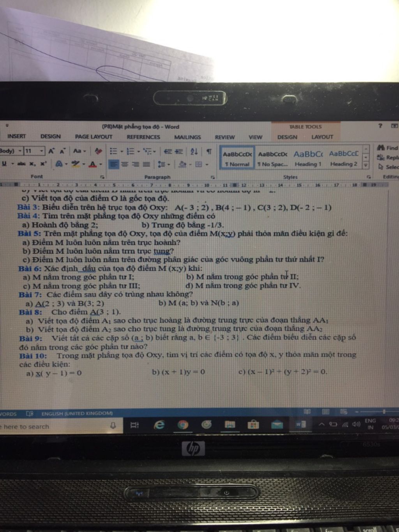Click Ribbon Display Options icon
The image size is (399, 532).
coord(394,125)
